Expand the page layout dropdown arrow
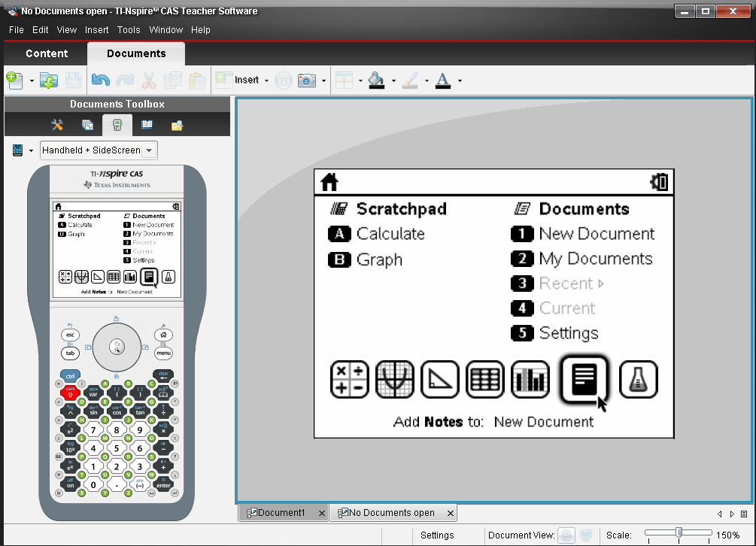756x546 pixels. pos(360,81)
